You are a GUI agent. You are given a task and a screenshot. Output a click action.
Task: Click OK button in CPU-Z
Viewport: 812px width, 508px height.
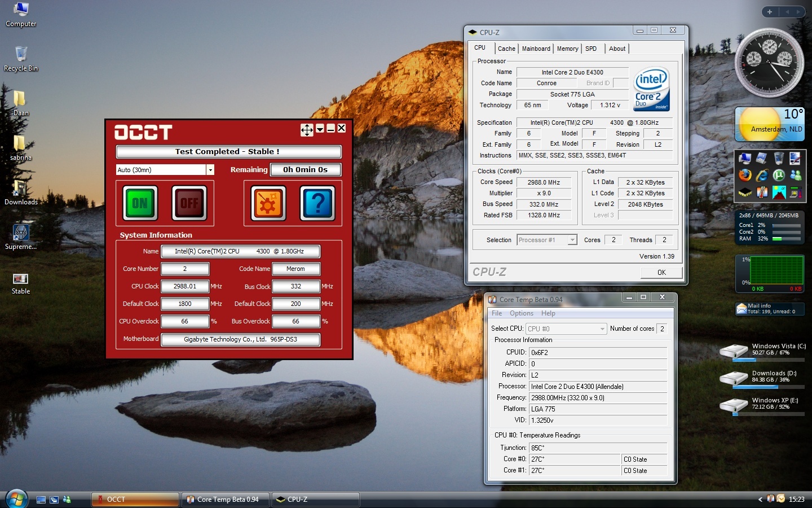(661, 273)
